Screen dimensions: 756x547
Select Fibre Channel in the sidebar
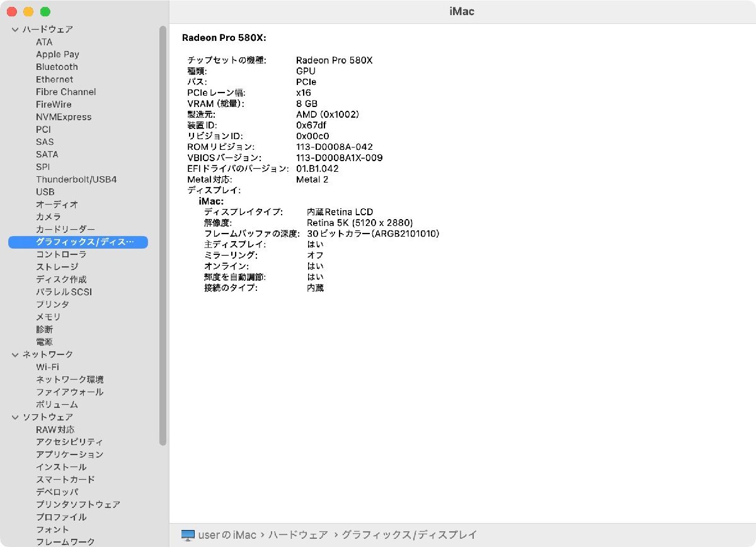[x=66, y=92]
